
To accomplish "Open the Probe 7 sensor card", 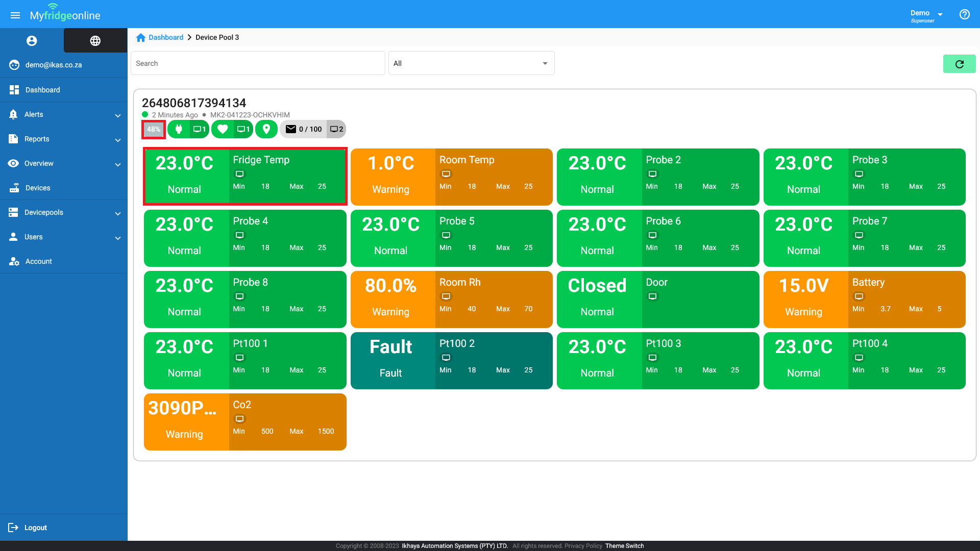I will click(864, 238).
